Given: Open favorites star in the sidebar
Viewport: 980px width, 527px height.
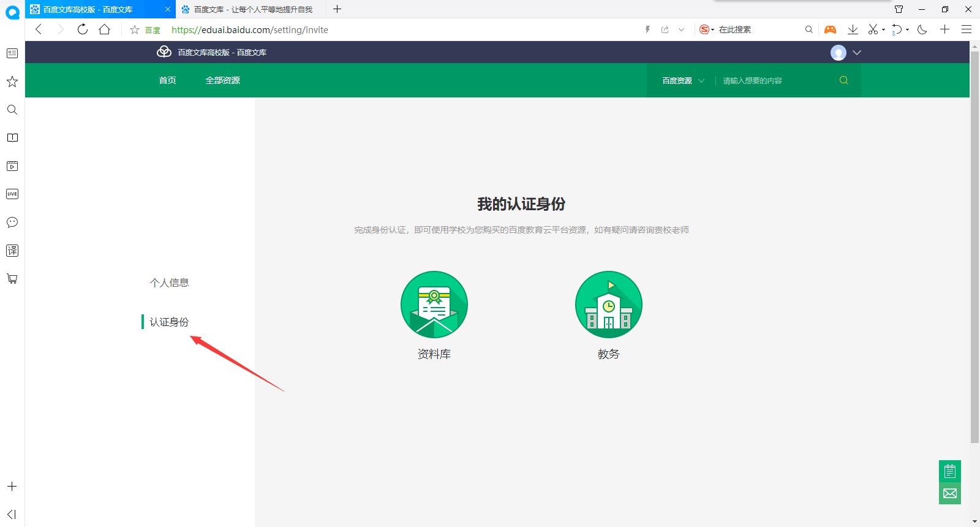Looking at the screenshot, I should (12, 82).
